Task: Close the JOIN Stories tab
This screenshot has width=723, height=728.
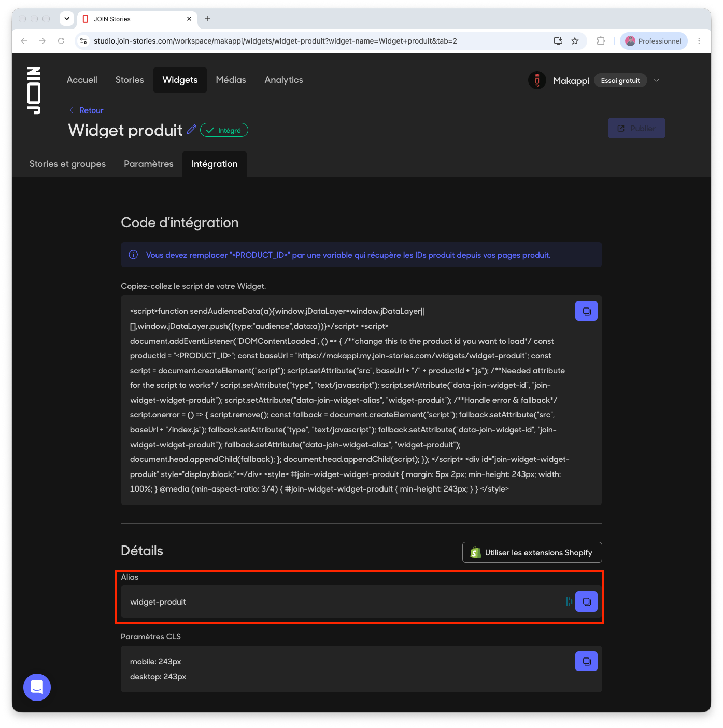Action: click(x=189, y=19)
